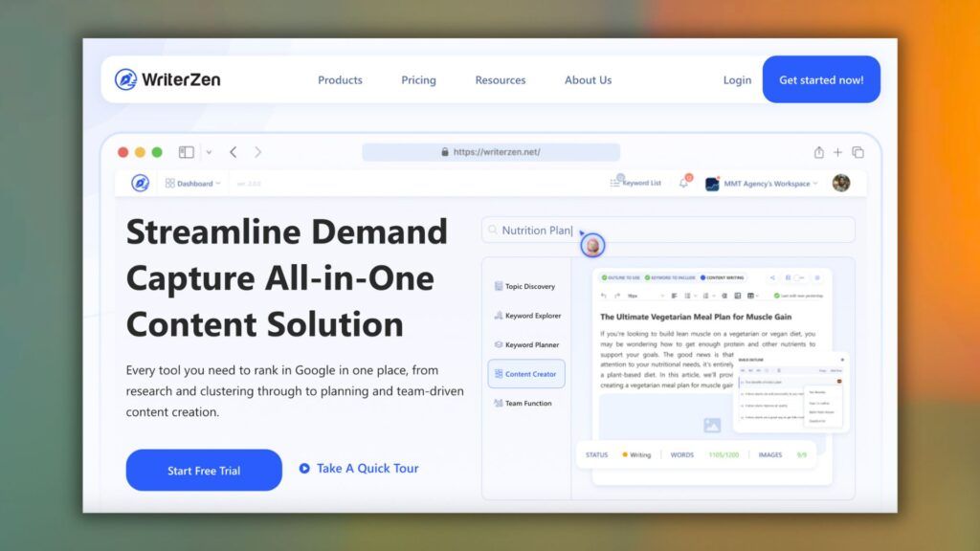Open the Products menu
Viewport: 980px width, 551px height.
[x=340, y=80]
